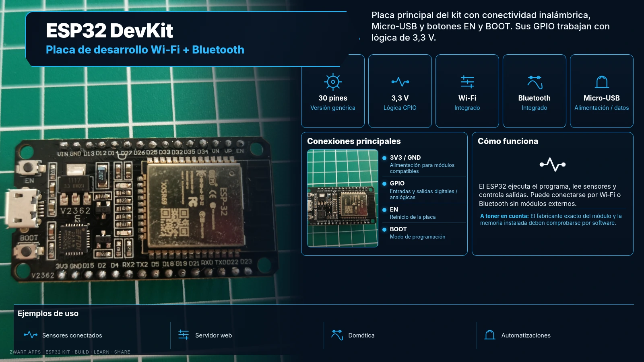This screenshot has width=644, height=362.
Task: Click the Lógica GPIO label
Action: 400,108
